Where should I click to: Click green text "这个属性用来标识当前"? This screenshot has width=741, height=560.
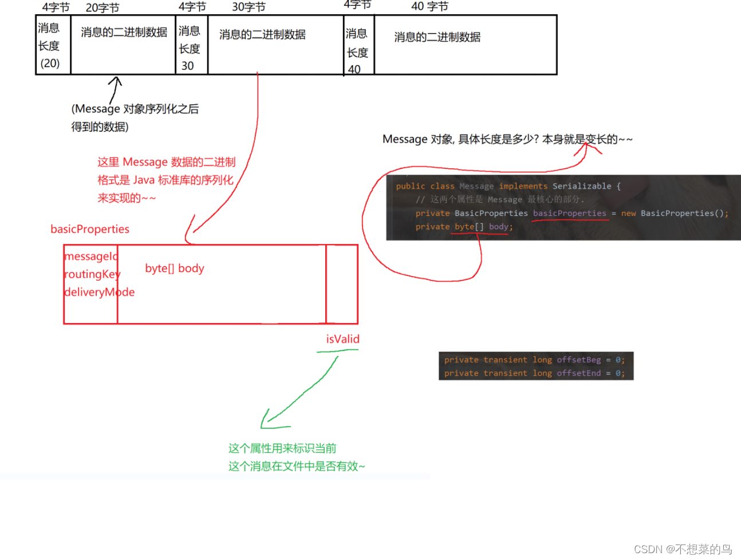(x=282, y=448)
